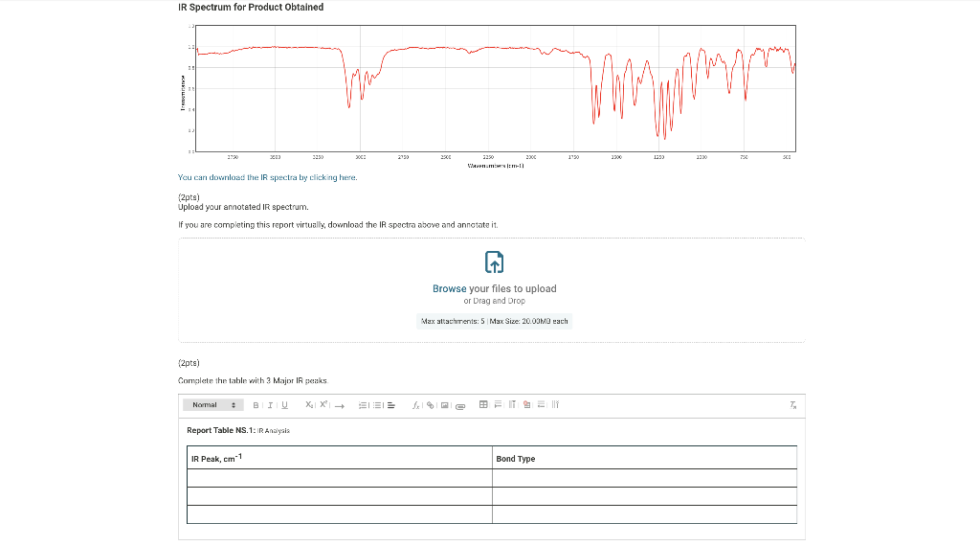980x546 pixels.
Task: Click the first empty Bond Type table cell
Action: point(644,478)
